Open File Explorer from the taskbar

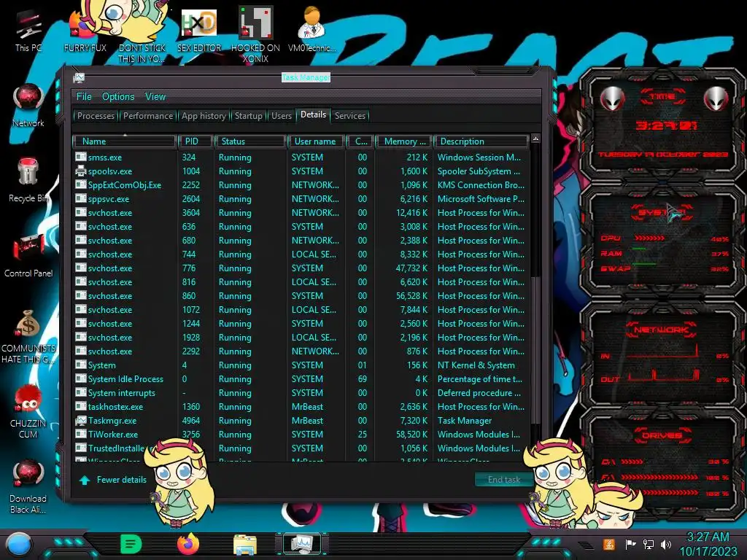click(x=245, y=545)
